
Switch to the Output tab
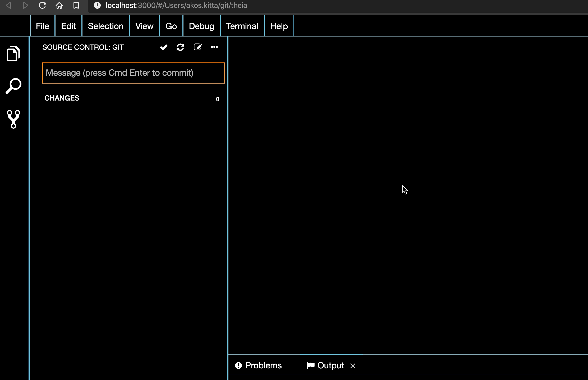[x=330, y=365]
